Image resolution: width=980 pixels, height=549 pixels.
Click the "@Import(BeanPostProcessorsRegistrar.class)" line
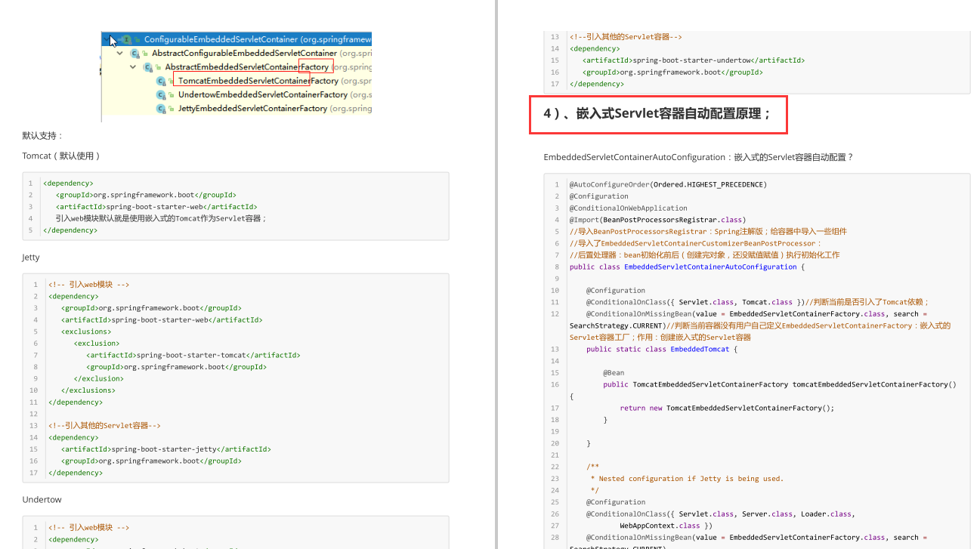tap(657, 220)
